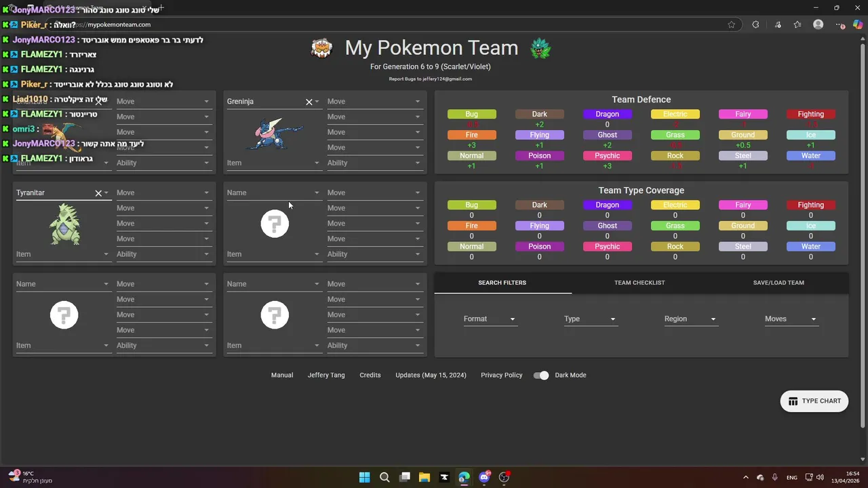Switch to the Search Filters tab

(502, 283)
